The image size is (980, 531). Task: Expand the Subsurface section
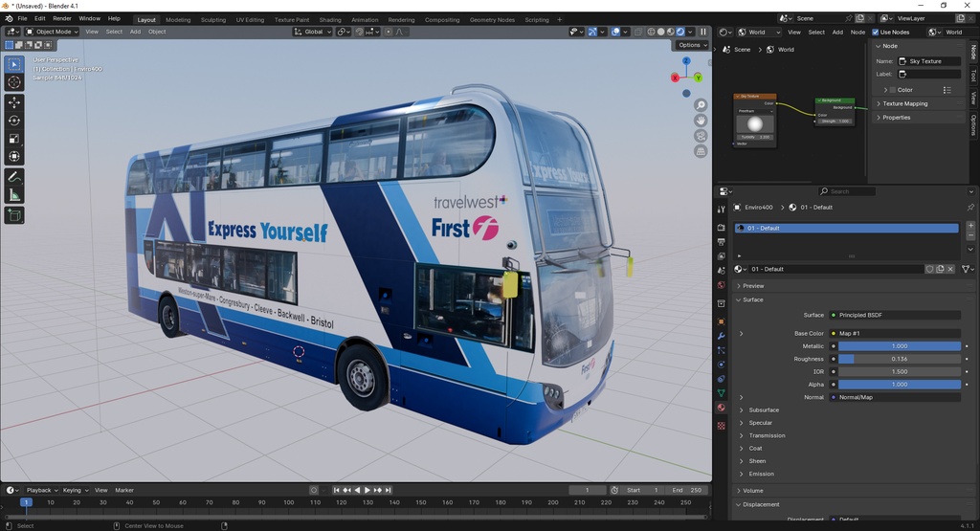(x=763, y=409)
